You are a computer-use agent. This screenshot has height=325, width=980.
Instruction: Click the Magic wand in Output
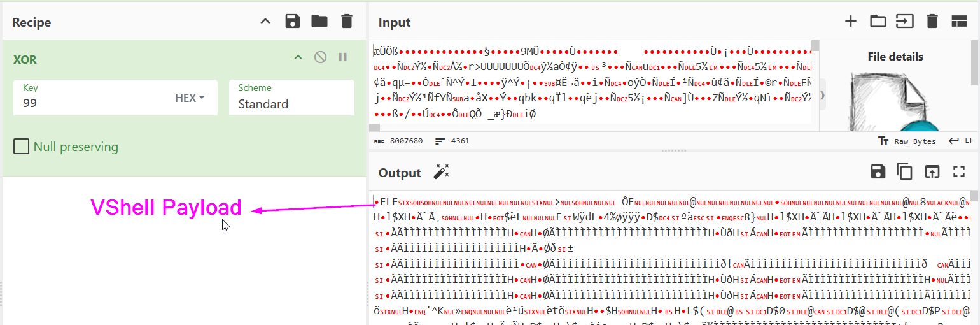click(x=441, y=172)
